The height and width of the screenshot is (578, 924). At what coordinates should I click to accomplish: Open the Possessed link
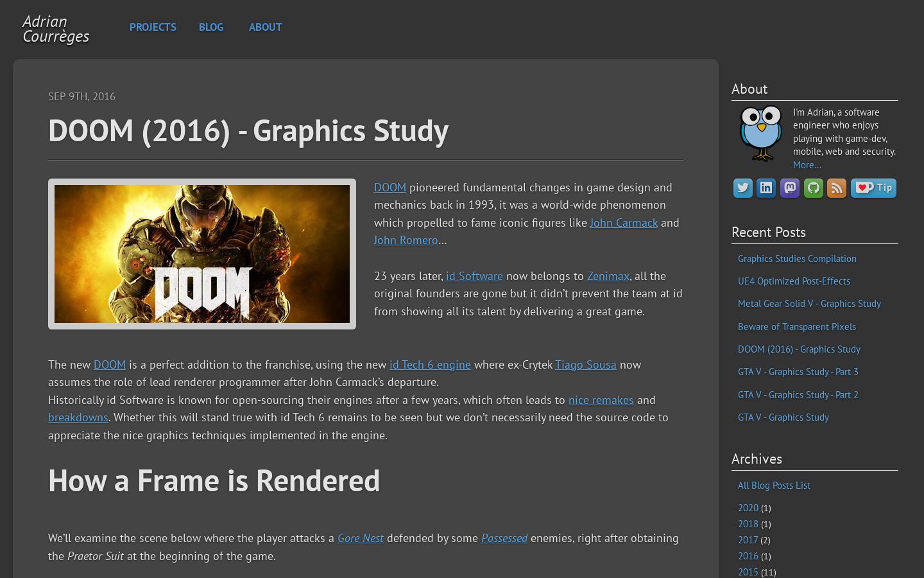504,538
